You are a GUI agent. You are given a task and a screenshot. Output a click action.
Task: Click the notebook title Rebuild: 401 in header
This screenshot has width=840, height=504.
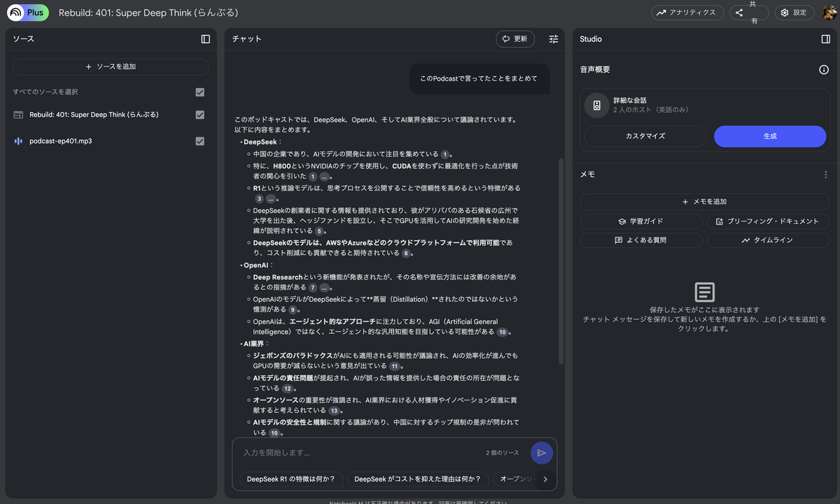pyautogui.click(x=148, y=13)
